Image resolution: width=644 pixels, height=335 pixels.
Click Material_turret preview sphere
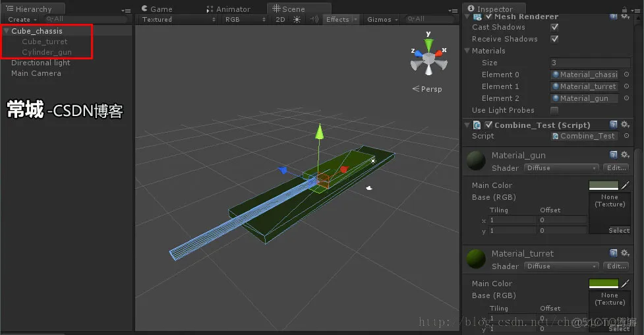coord(476,259)
